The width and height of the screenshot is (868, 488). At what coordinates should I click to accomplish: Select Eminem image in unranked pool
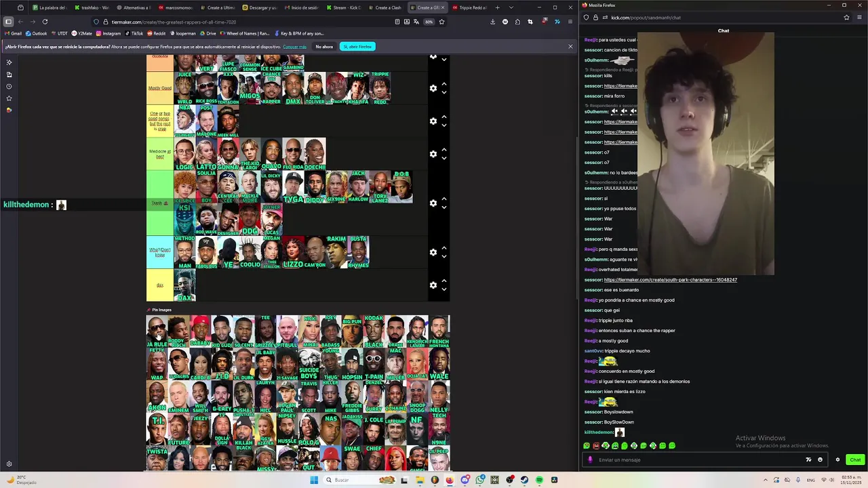coord(178,397)
